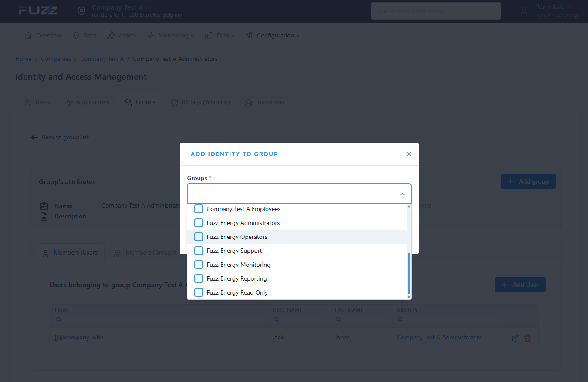
Task: Check Fuzz Energy Read Only option
Action: coord(199,292)
